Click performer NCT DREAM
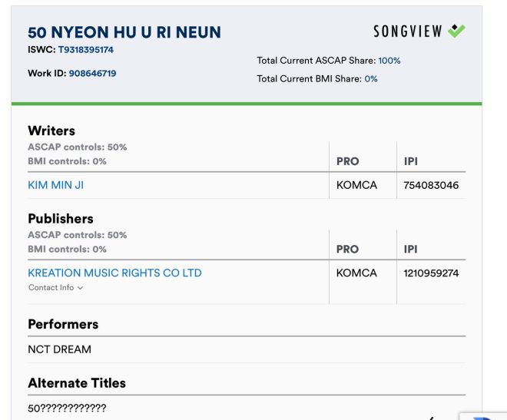Viewport: 507px width, 420px height. [59, 349]
